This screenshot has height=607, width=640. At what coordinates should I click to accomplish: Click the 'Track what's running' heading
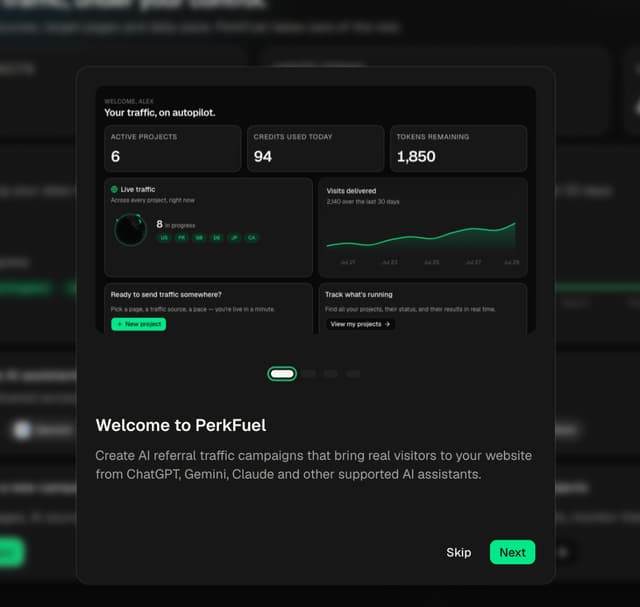[359, 295]
